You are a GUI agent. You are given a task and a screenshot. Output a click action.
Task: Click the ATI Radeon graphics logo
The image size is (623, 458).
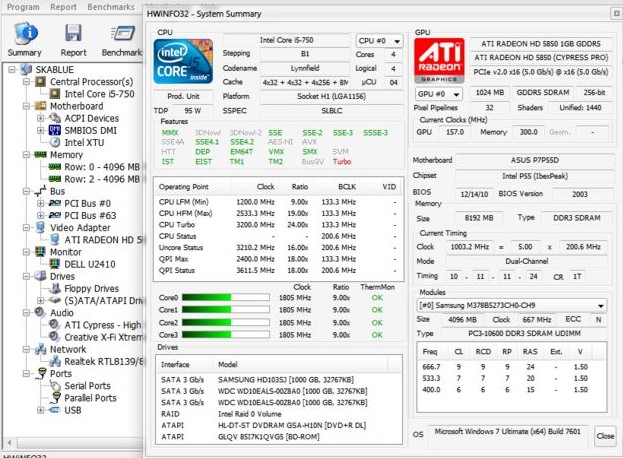[x=439, y=60]
